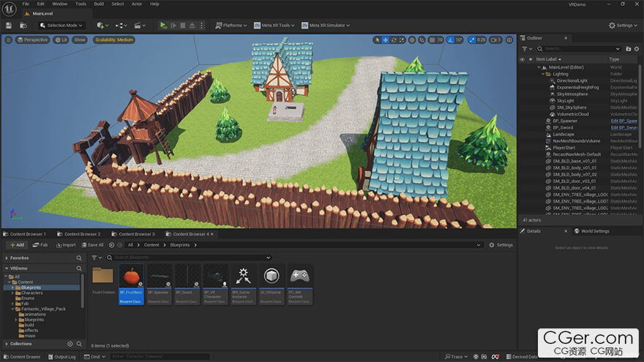Click Save All in Content Browser
Screen dimensions: 644x362
tap(93, 245)
